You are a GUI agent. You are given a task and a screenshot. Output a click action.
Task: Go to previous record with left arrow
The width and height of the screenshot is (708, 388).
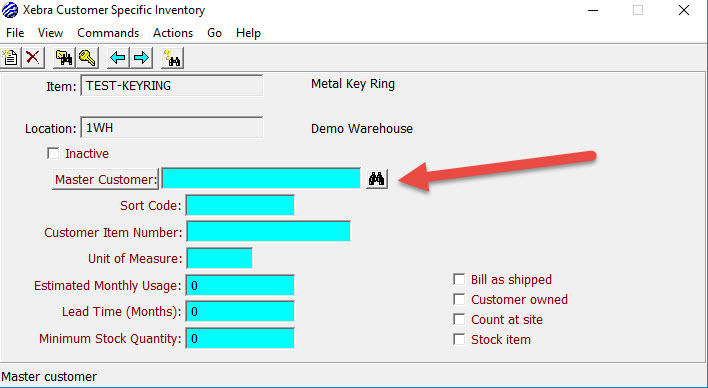118,58
